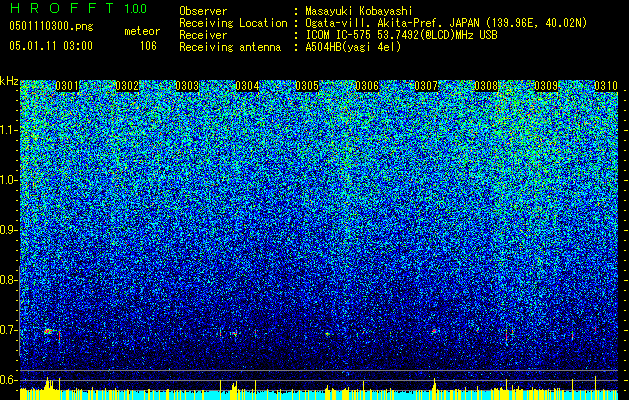
Task: Select the meteor count value 106
Action: (148, 46)
